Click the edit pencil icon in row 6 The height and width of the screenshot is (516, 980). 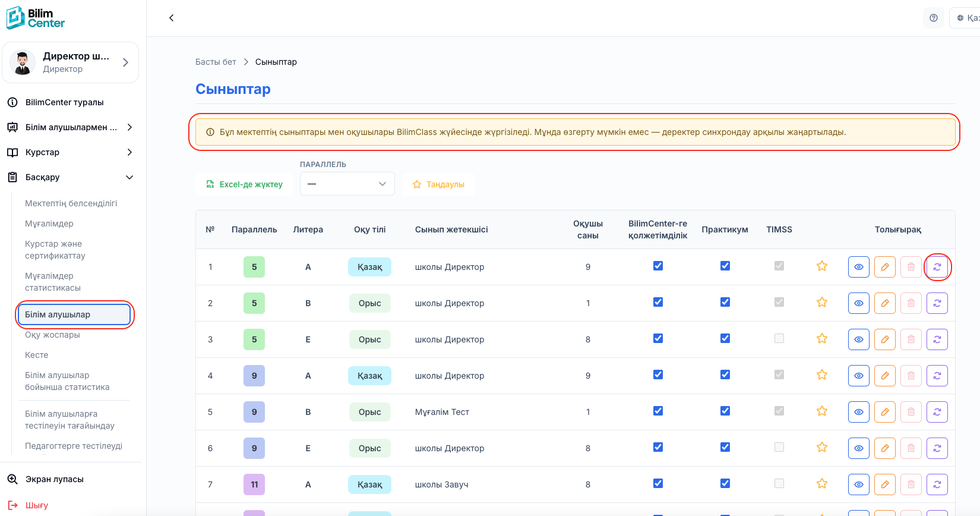(x=885, y=448)
